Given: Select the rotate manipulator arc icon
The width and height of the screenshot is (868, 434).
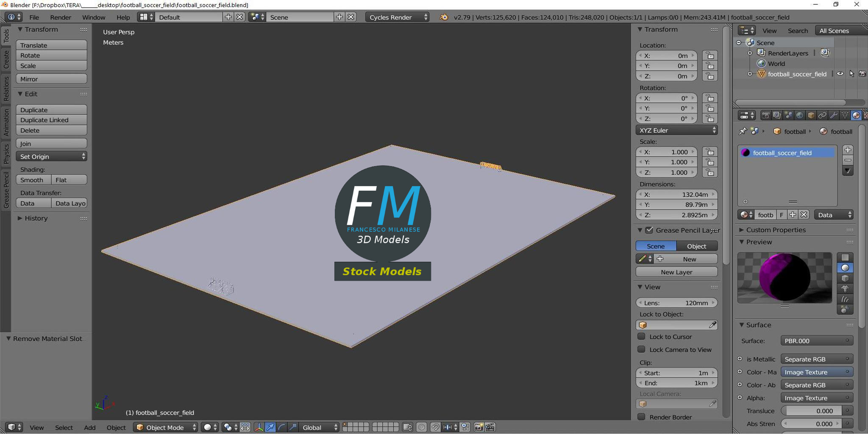Looking at the screenshot, I should point(281,427).
